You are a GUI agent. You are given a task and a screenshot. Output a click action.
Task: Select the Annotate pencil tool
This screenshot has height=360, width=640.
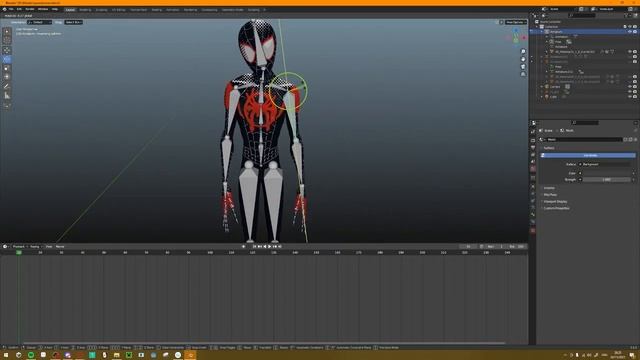[x=7, y=86]
